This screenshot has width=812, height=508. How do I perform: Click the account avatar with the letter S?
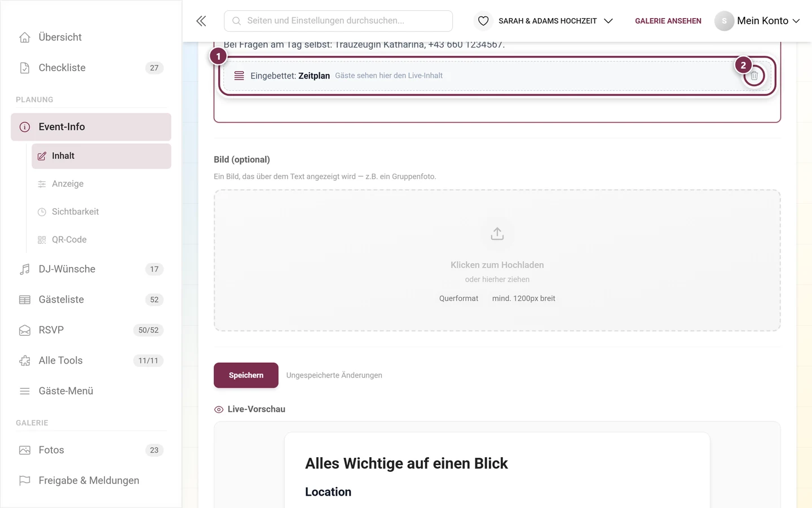tap(724, 21)
